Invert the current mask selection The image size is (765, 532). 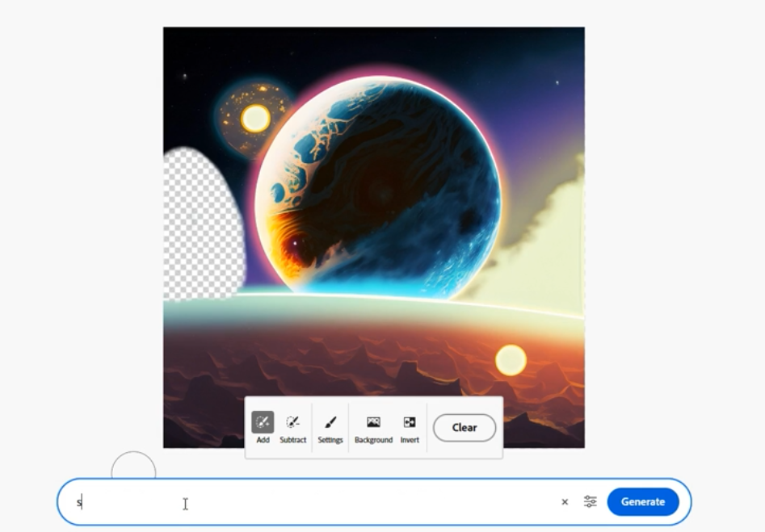tap(410, 422)
